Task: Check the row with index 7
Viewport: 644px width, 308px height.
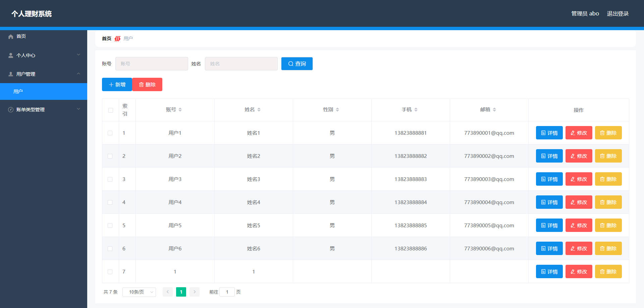Action: [110, 272]
